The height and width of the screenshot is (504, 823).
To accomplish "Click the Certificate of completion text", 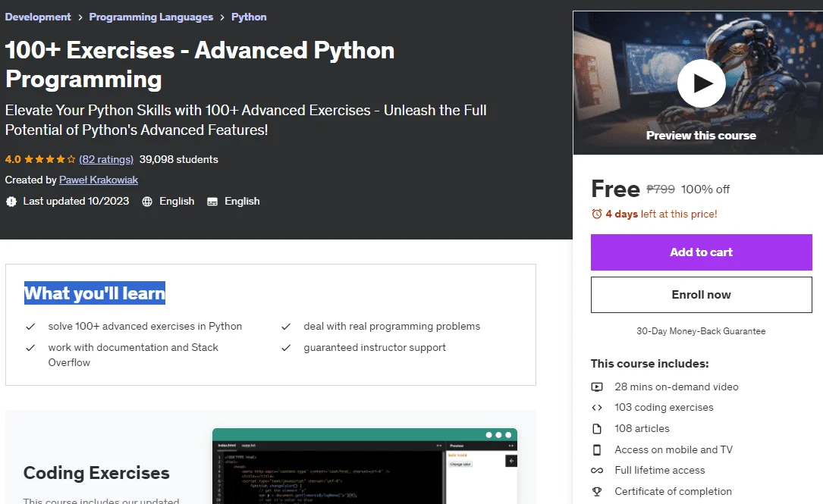I will [x=673, y=491].
